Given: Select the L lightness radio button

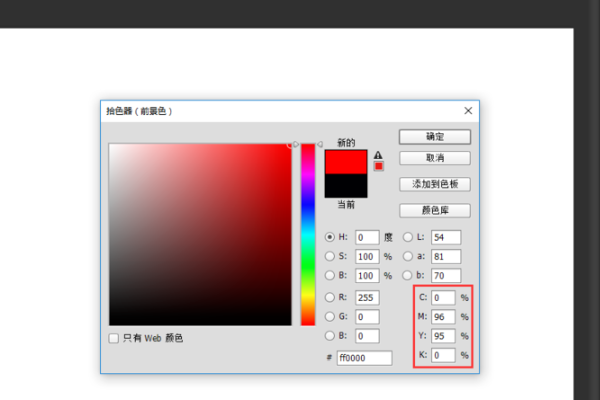Looking at the screenshot, I should click(408, 238).
